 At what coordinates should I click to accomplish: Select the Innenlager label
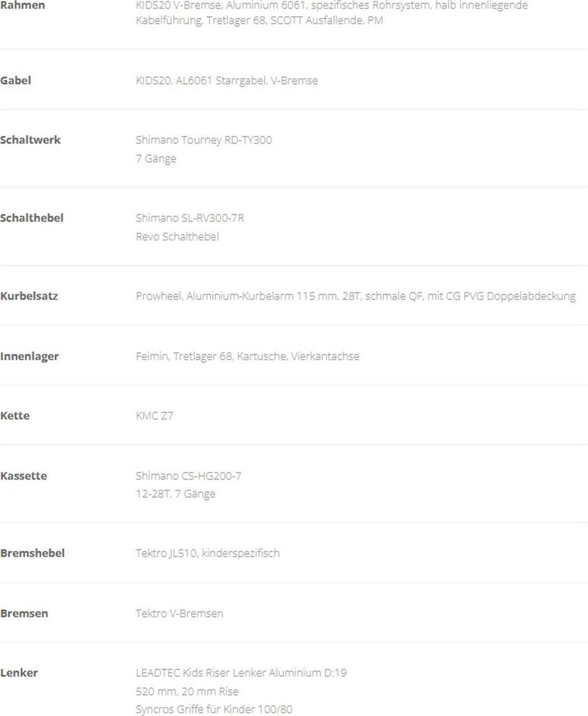pyautogui.click(x=29, y=356)
